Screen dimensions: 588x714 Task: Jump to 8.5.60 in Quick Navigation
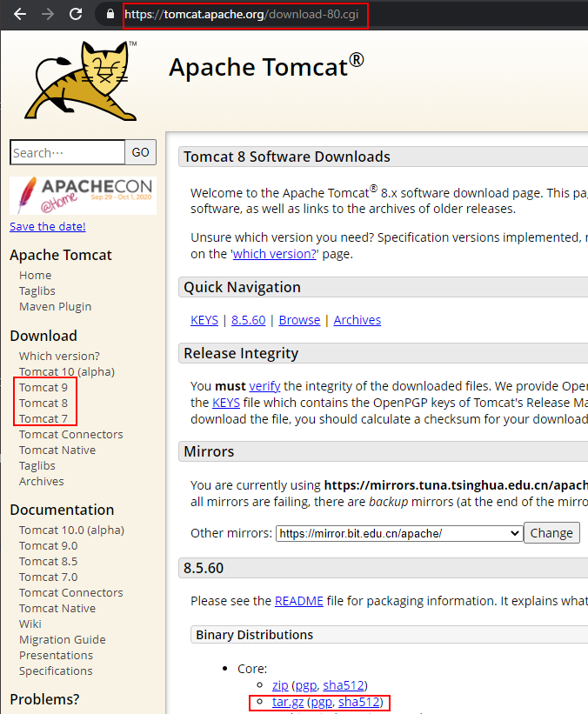tap(248, 320)
